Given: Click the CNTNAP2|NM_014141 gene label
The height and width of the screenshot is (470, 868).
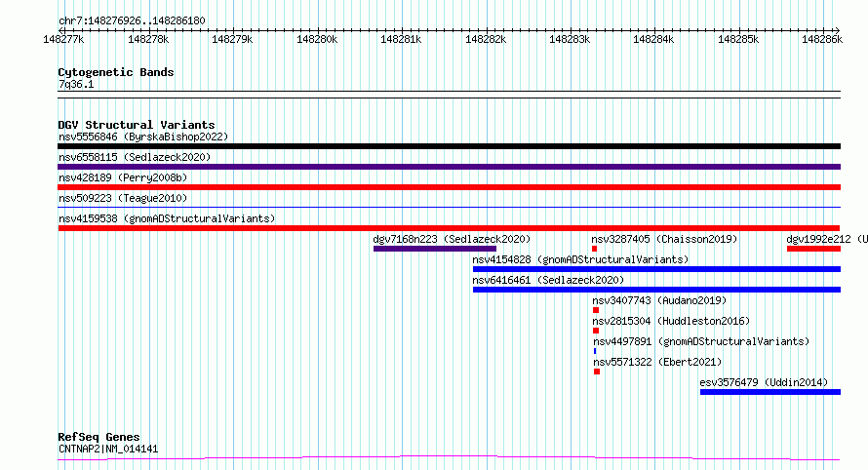Looking at the screenshot, I should click(108, 449).
